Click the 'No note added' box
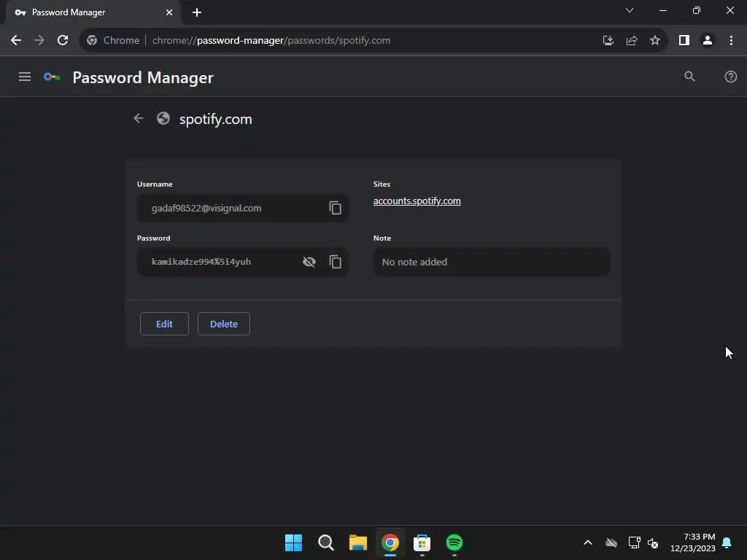The height and width of the screenshot is (560, 747). pos(491,262)
